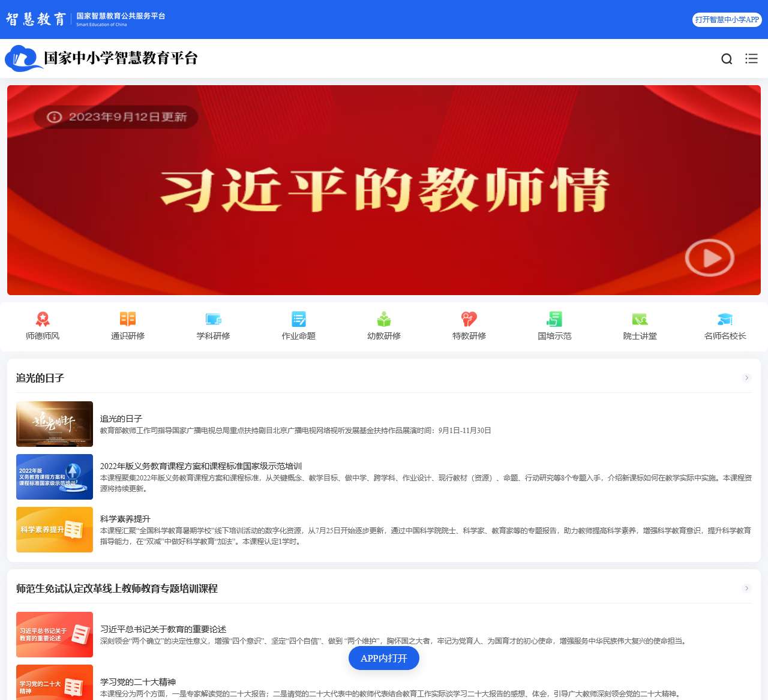This screenshot has width=768, height=700.
Task: Open the 幼教研修 icon
Action: pos(384,319)
